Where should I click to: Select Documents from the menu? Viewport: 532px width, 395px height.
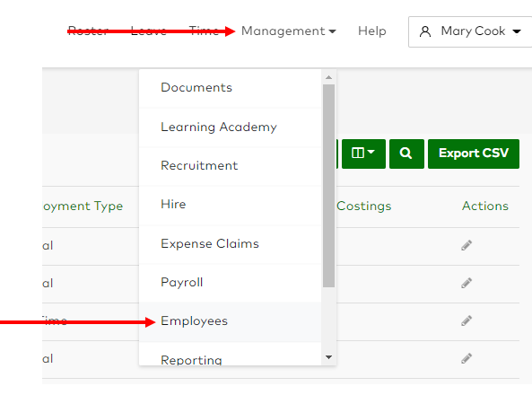click(x=230, y=88)
